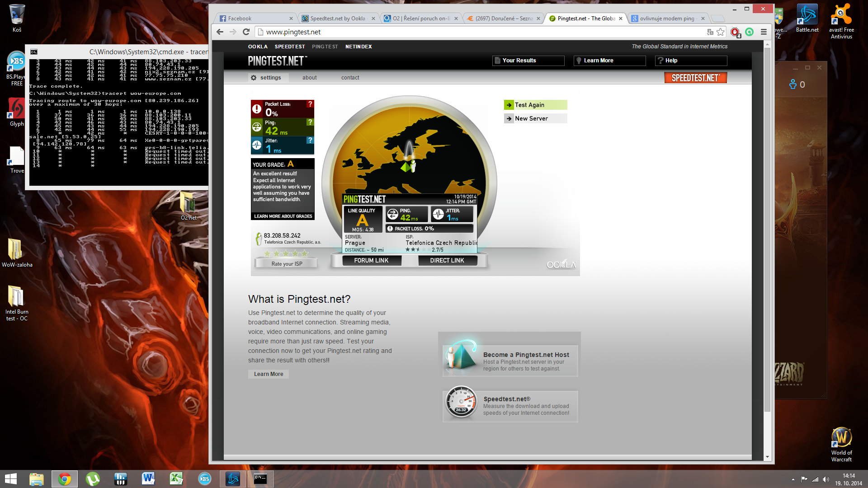Open NETINDEX in the top navigation
This screenshot has height=488, width=868.
(x=359, y=47)
